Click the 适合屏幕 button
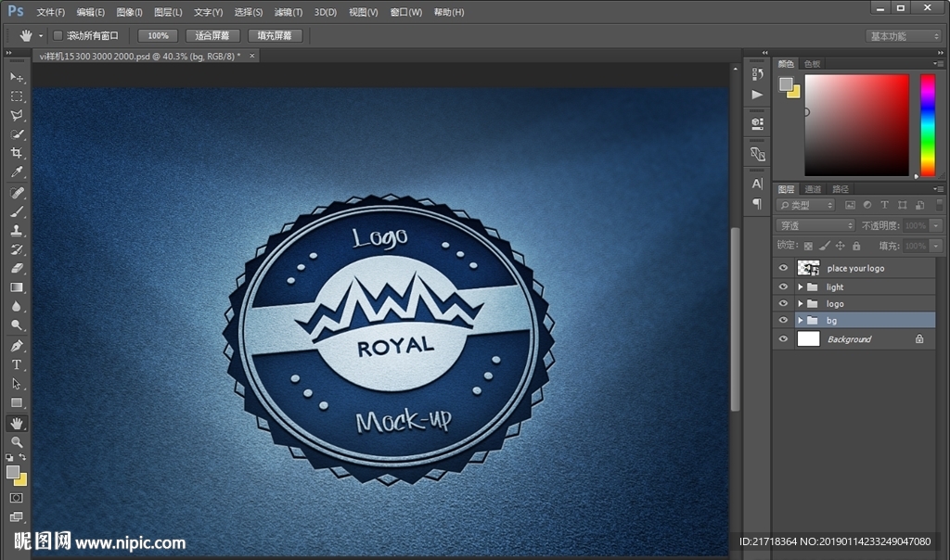The image size is (950, 560). (212, 36)
